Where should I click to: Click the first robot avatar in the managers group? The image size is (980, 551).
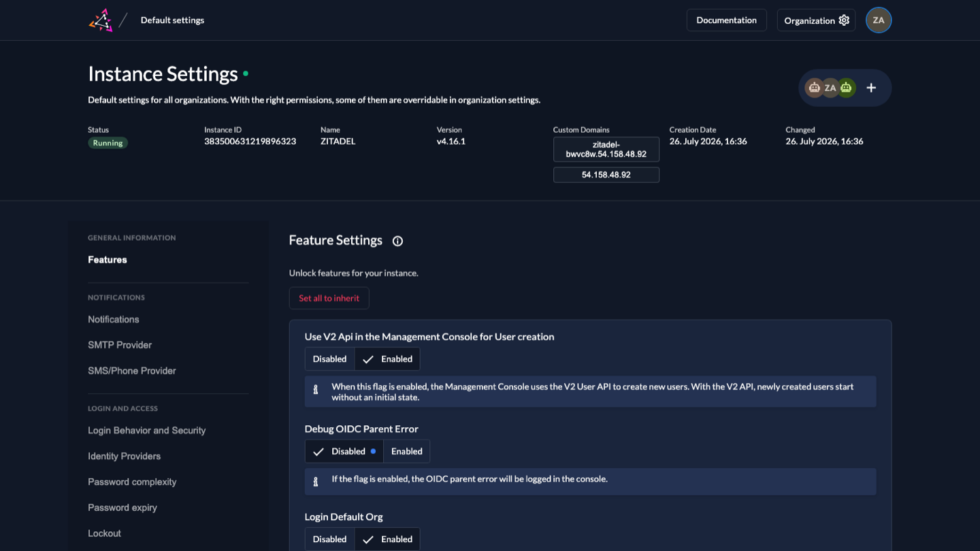click(815, 88)
